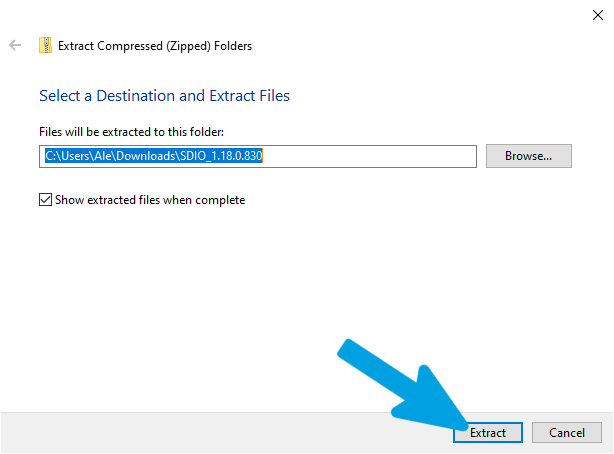Cancel the zip extraction

[567, 432]
